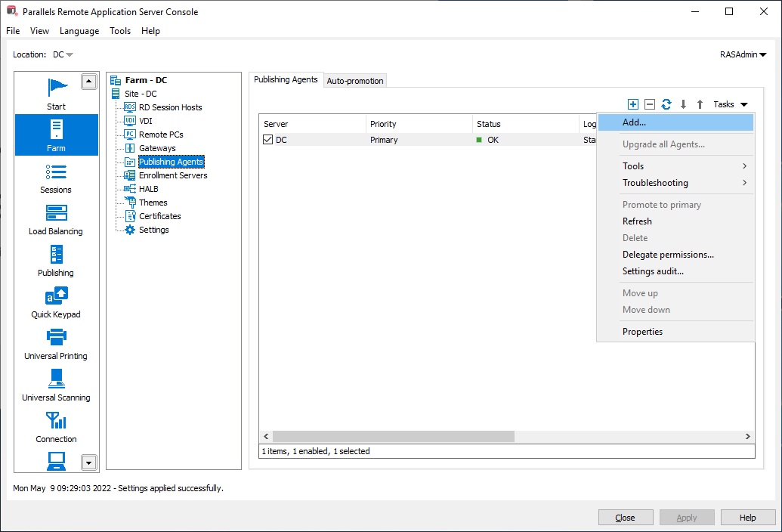Click the horizontal scrollbar left arrow
782x532 pixels.
tap(266, 436)
